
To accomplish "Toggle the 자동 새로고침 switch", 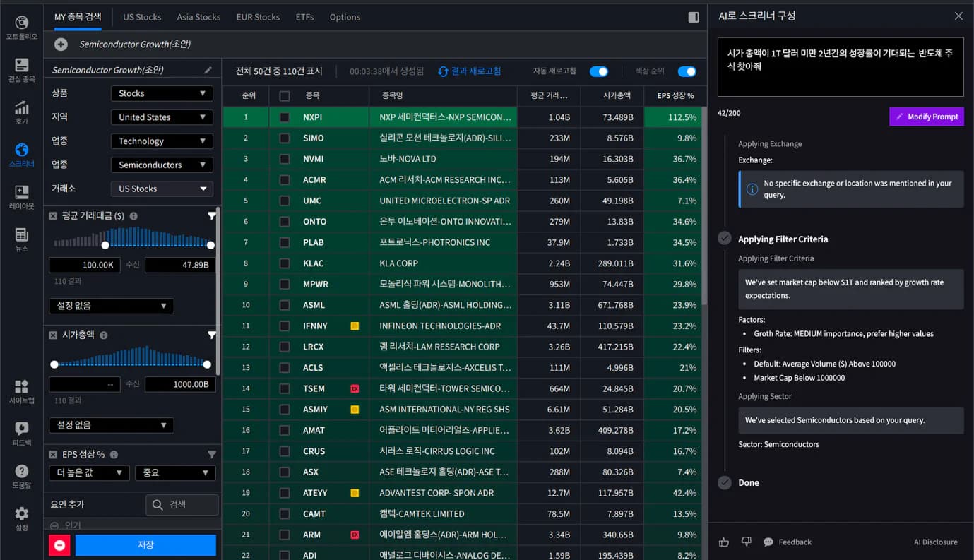I will pyautogui.click(x=599, y=71).
